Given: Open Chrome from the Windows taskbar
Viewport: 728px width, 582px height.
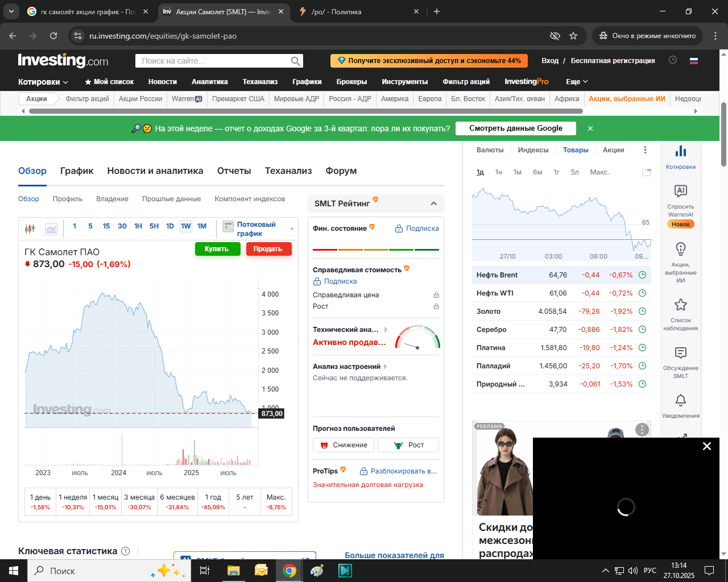Looking at the screenshot, I should (x=289, y=571).
